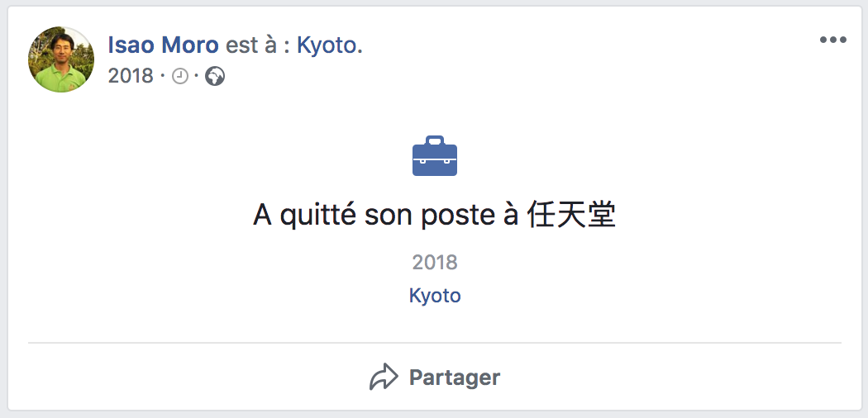Select the Kyoto link below the headline
Screen dimensions: 868x418
[x=435, y=296]
